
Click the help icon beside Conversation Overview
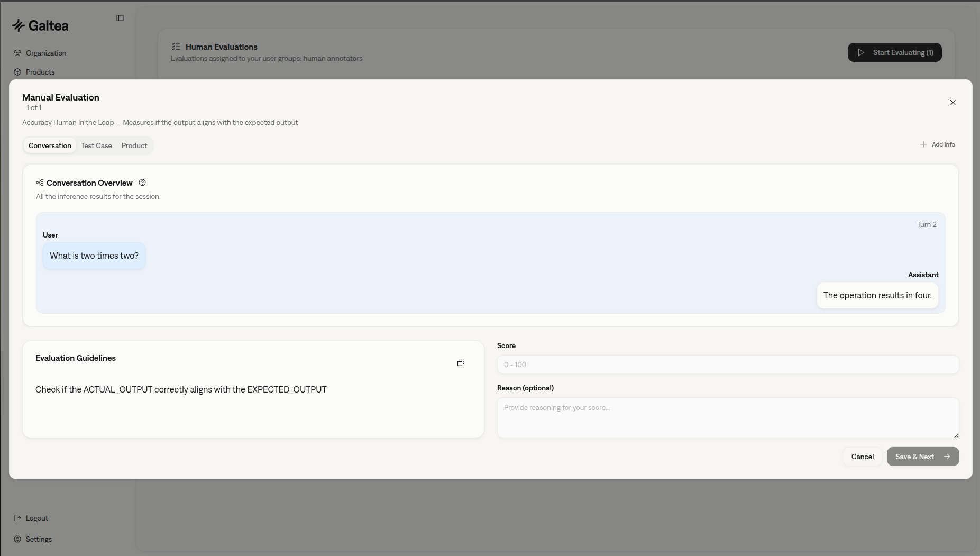pyautogui.click(x=142, y=183)
